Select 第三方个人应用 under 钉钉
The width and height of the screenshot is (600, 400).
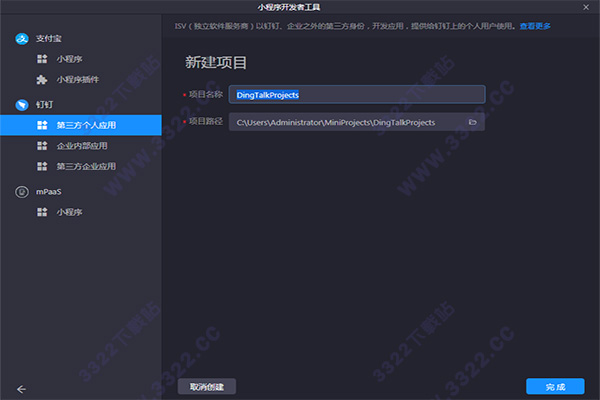point(81,125)
